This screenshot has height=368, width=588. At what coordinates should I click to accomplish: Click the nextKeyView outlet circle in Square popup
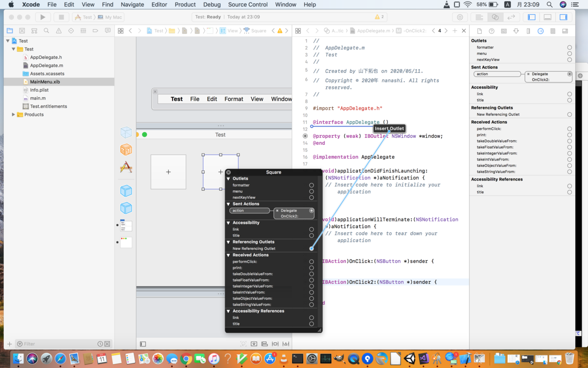click(x=311, y=197)
